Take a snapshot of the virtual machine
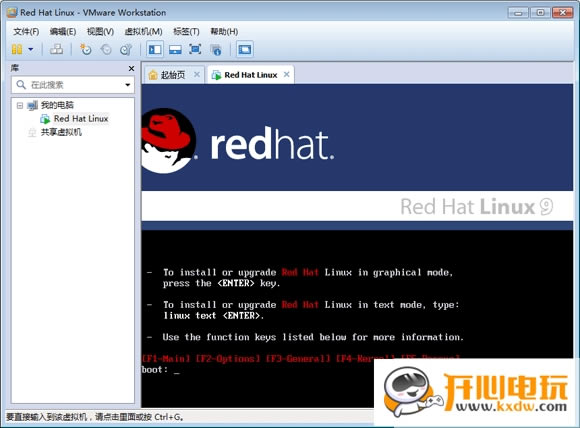 coord(86,49)
